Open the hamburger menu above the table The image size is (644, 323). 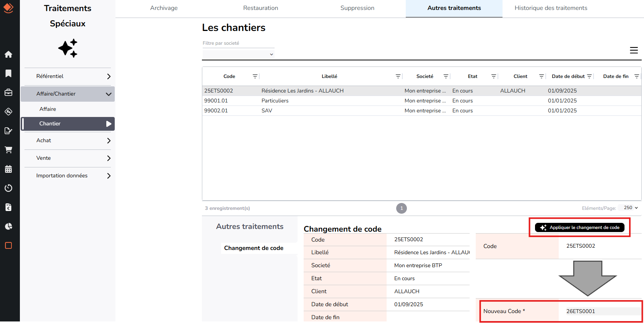point(634,50)
